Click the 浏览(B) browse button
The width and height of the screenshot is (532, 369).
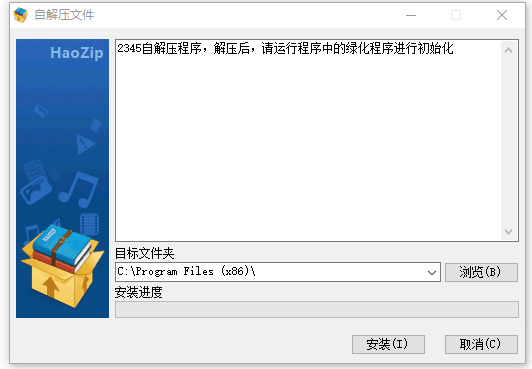[x=481, y=272]
